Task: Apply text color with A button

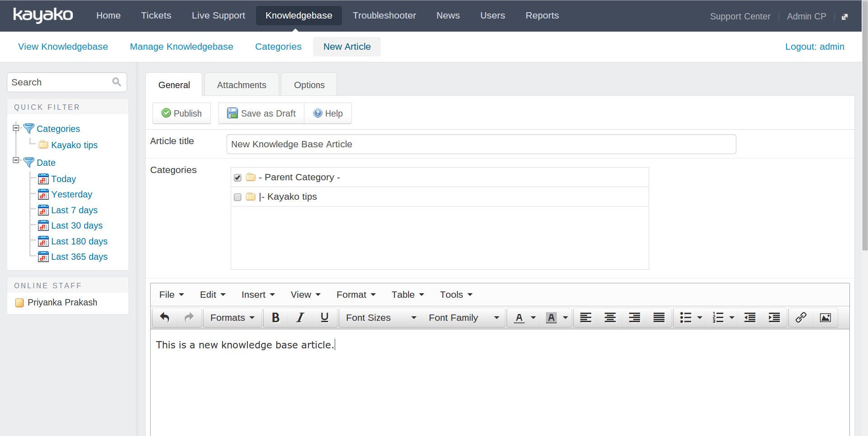Action: click(519, 318)
